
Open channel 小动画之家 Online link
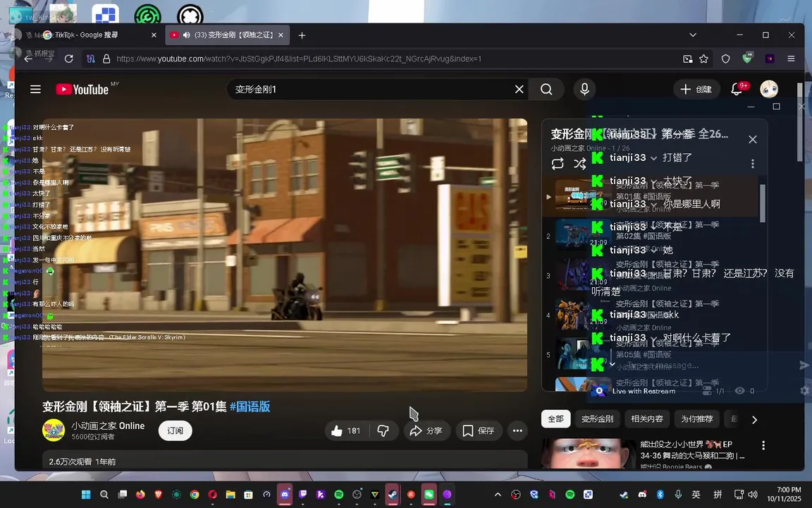tap(108, 425)
